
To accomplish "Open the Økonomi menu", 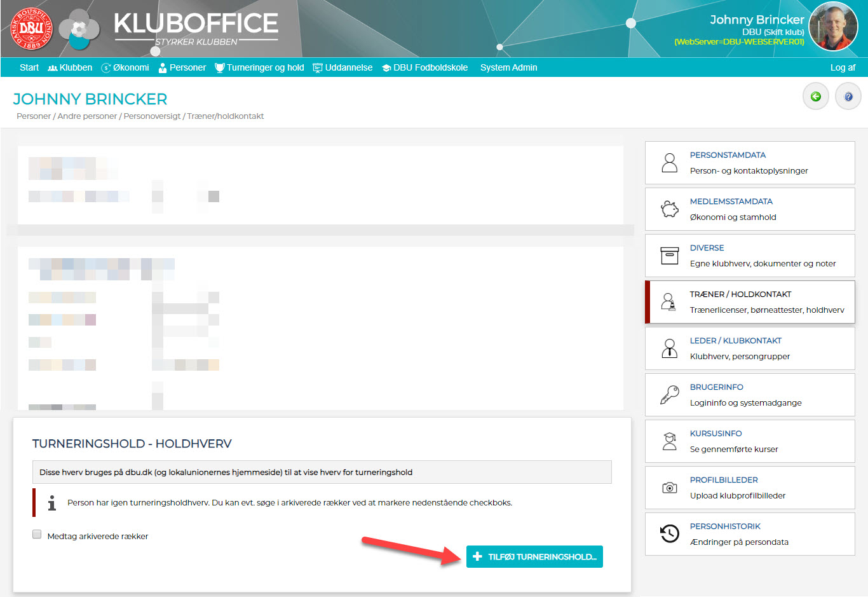I will tap(125, 67).
